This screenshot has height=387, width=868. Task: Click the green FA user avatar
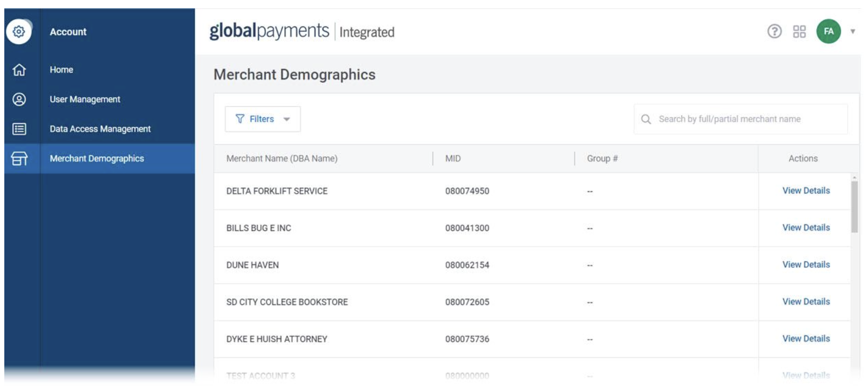tap(828, 32)
